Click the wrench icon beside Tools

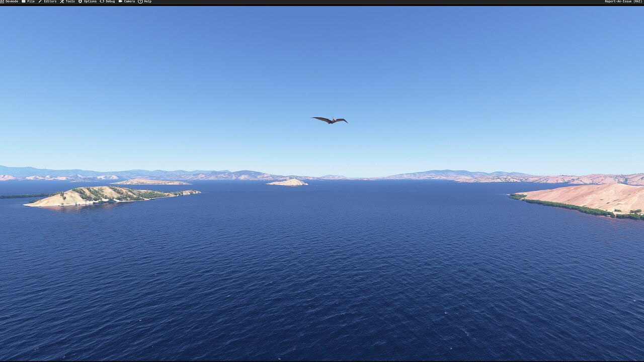tap(62, 2)
